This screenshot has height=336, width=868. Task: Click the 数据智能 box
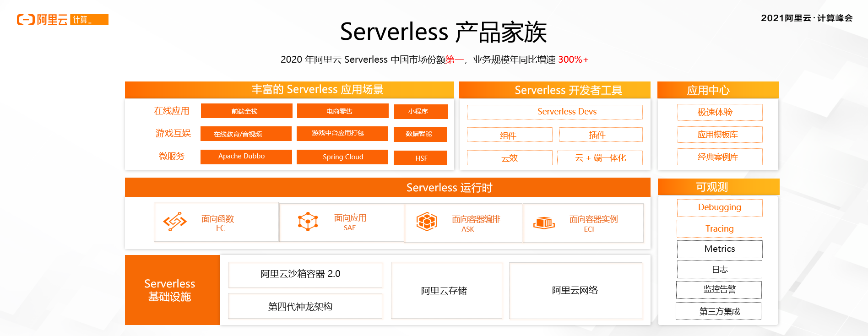tap(420, 134)
